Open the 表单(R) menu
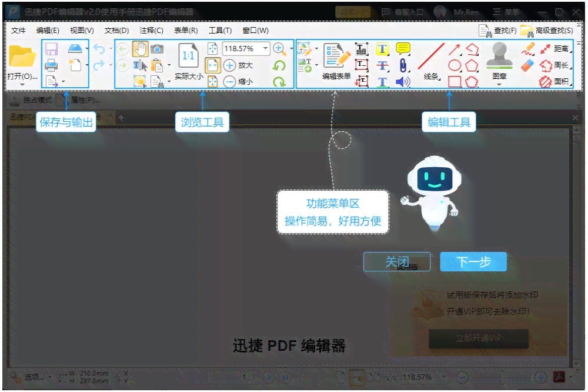This screenshot has height=392, width=588. (x=186, y=31)
